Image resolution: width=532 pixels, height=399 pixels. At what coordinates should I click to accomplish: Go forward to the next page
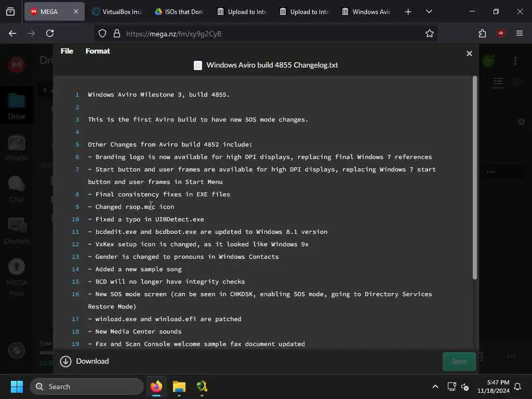tap(31, 33)
